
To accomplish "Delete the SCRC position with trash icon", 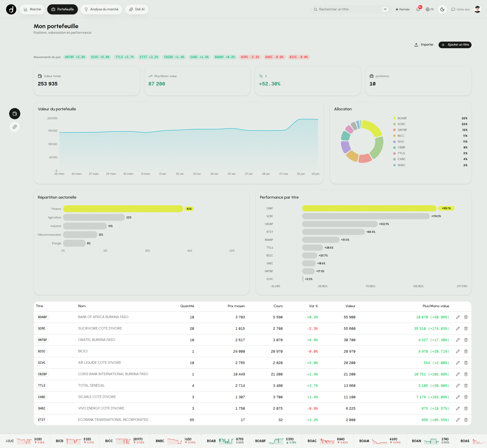I will point(466,329).
